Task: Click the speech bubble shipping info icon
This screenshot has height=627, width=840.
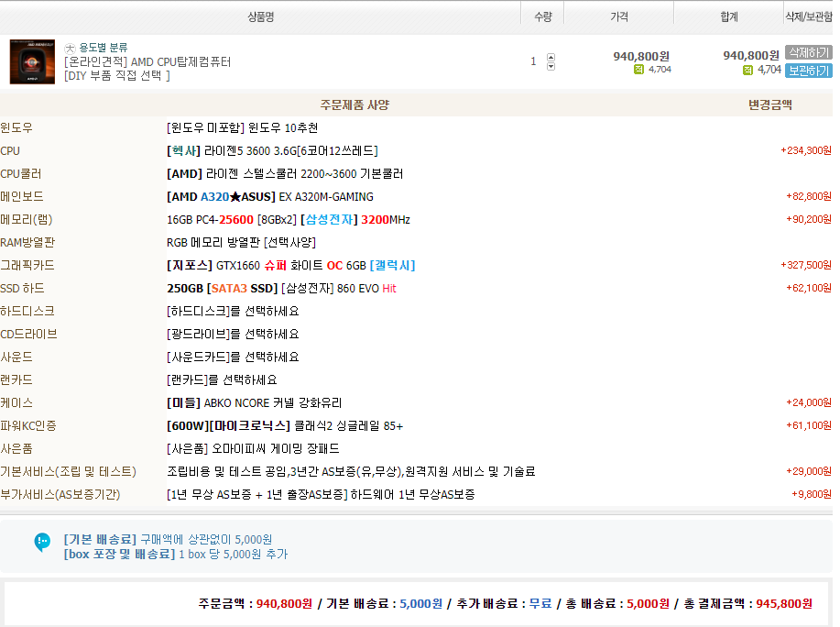Action: click(x=42, y=542)
